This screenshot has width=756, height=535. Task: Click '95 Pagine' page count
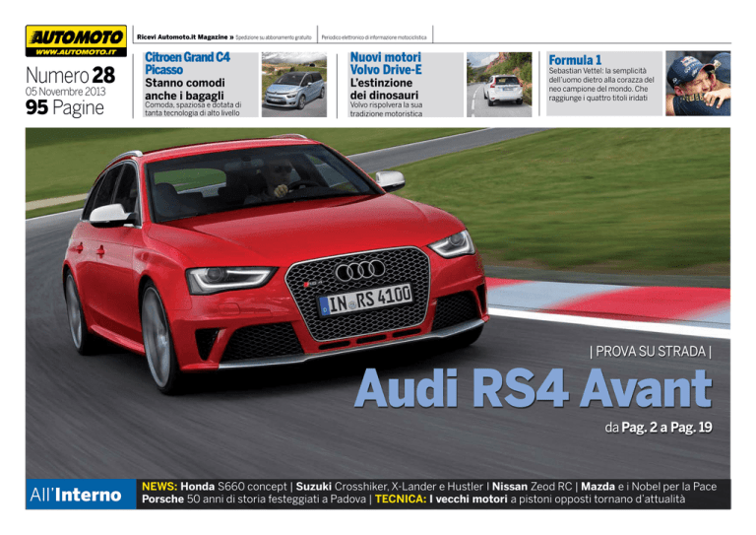[65, 107]
